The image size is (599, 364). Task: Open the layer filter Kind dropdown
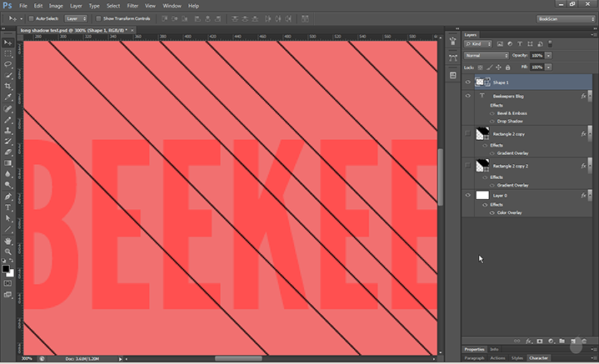[x=480, y=43]
